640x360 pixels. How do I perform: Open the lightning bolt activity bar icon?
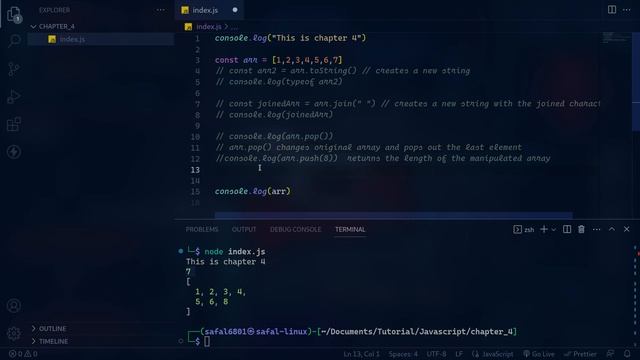[x=14, y=152]
